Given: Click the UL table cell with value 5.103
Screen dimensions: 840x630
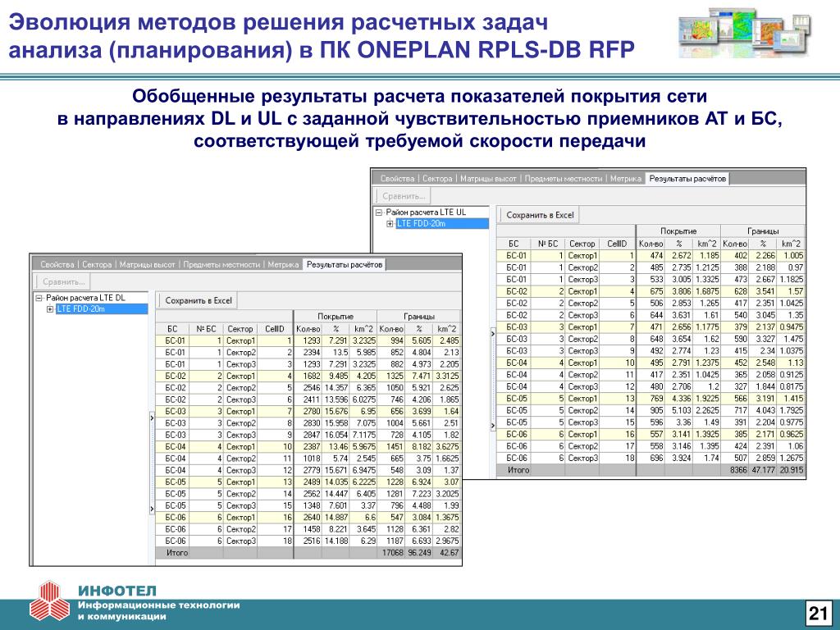Looking at the screenshot, I should pos(678,411).
